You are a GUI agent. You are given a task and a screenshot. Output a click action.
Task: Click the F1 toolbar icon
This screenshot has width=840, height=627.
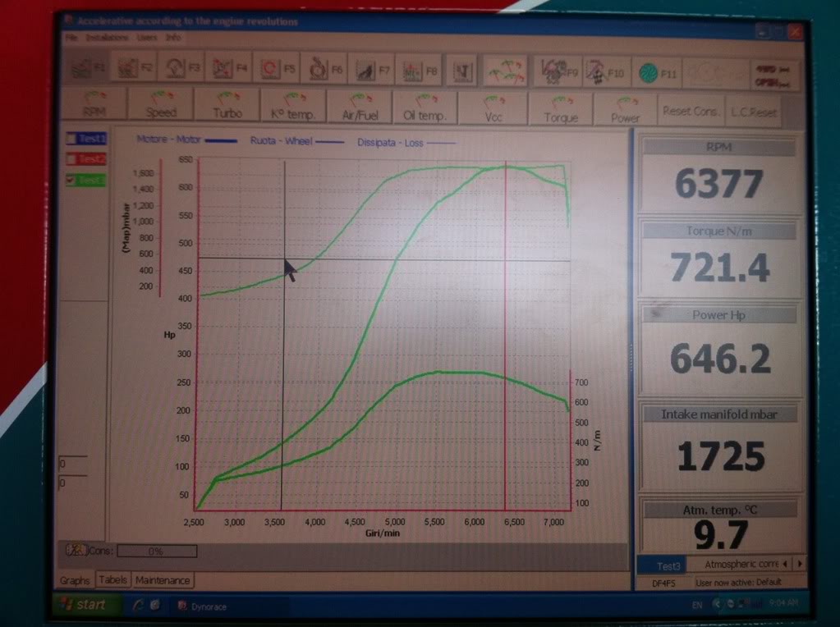[x=88, y=71]
